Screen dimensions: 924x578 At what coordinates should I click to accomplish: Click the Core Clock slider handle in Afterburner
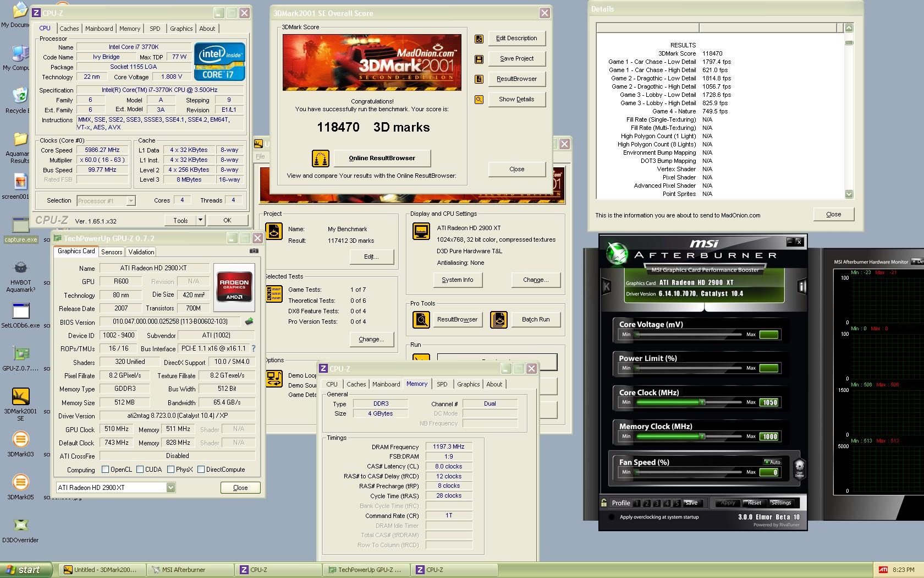(702, 402)
